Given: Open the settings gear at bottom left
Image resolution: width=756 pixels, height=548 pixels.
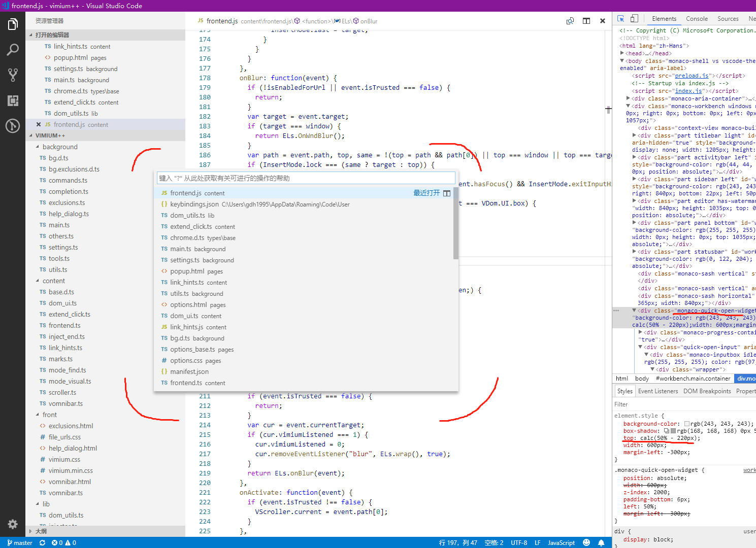Looking at the screenshot, I should pyautogui.click(x=13, y=524).
